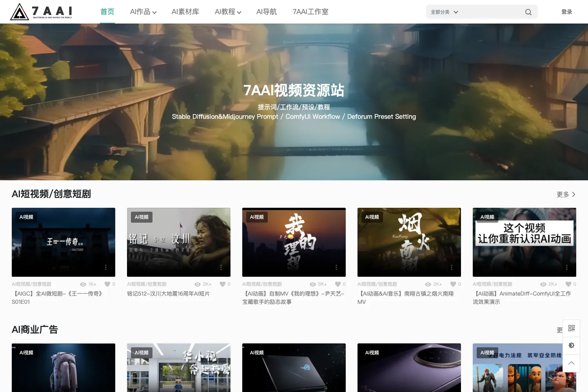
Task: Click AI视频 badge on 我的理想 thumbnail
Action: (257, 217)
